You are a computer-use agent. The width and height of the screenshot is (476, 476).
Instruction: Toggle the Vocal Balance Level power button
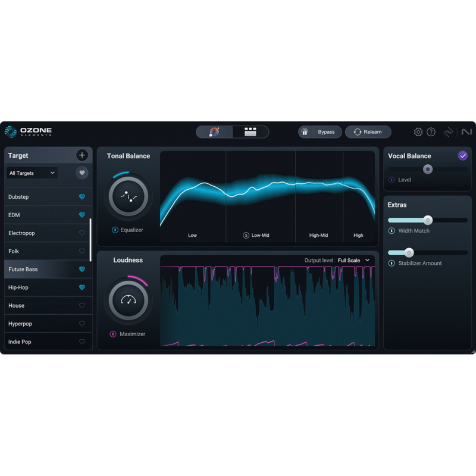[392, 180]
